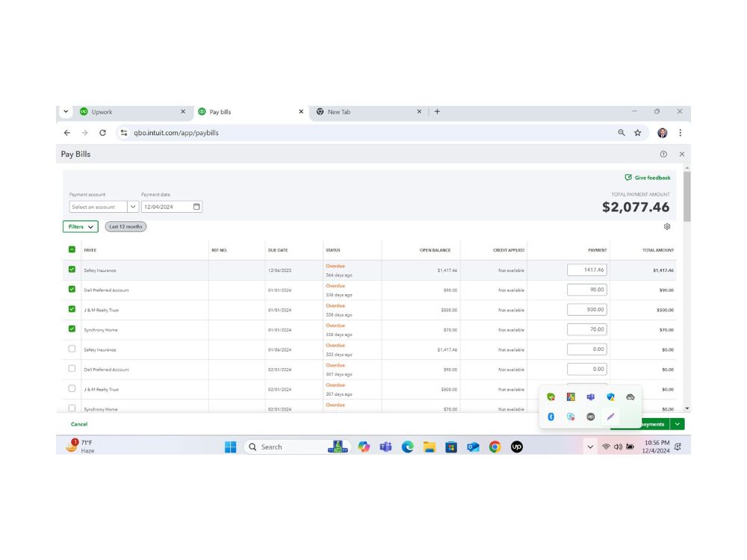Check Synchrony Home bill due 02/01/2024
The height and width of the screenshot is (560, 747).
(72, 408)
